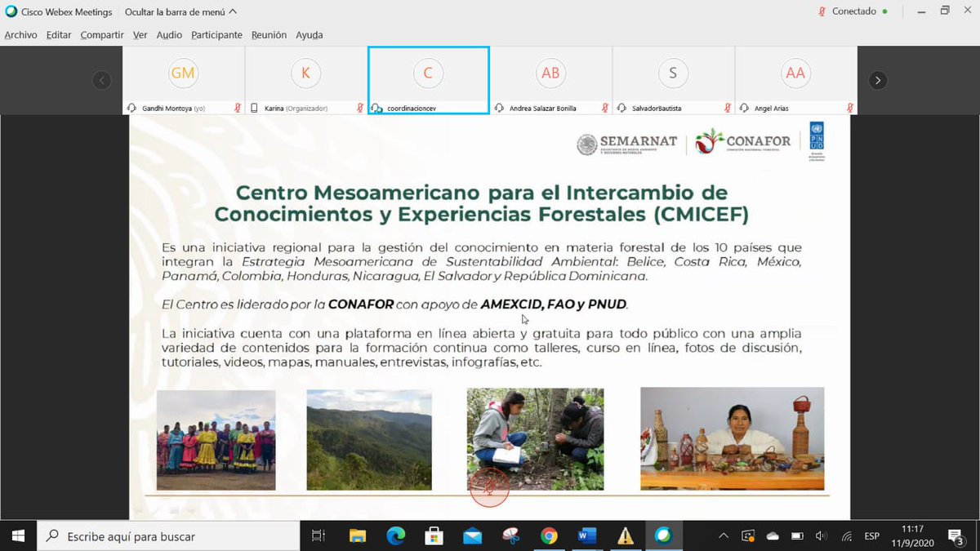The image size is (980, 551).
Task: Click the muted microphone indicator next to Conectado
Action: 822,11
